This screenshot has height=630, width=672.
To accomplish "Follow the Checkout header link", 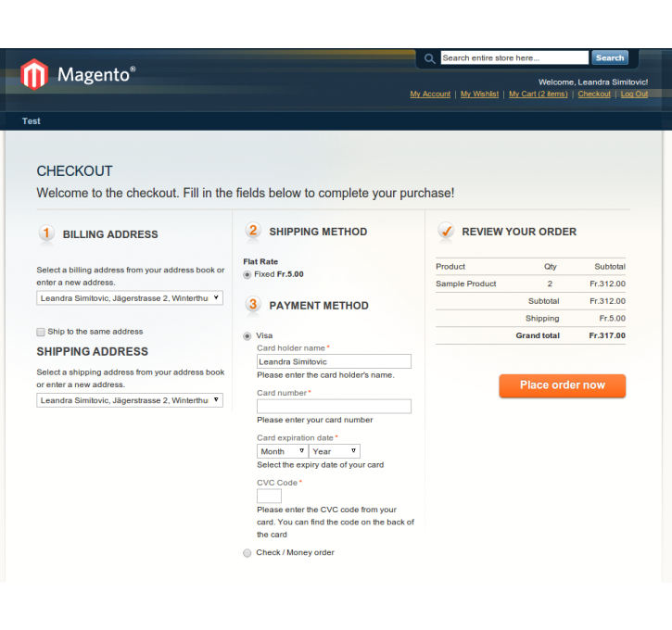I will tap(594, 94).
